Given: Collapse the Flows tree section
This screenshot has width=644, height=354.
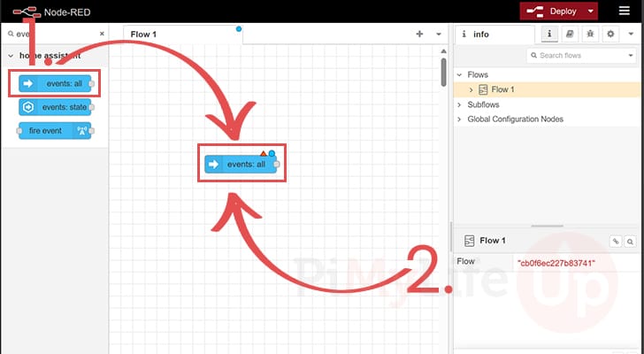Looking at the screenshot, I should pyautogui.click(x=459, y=74).
